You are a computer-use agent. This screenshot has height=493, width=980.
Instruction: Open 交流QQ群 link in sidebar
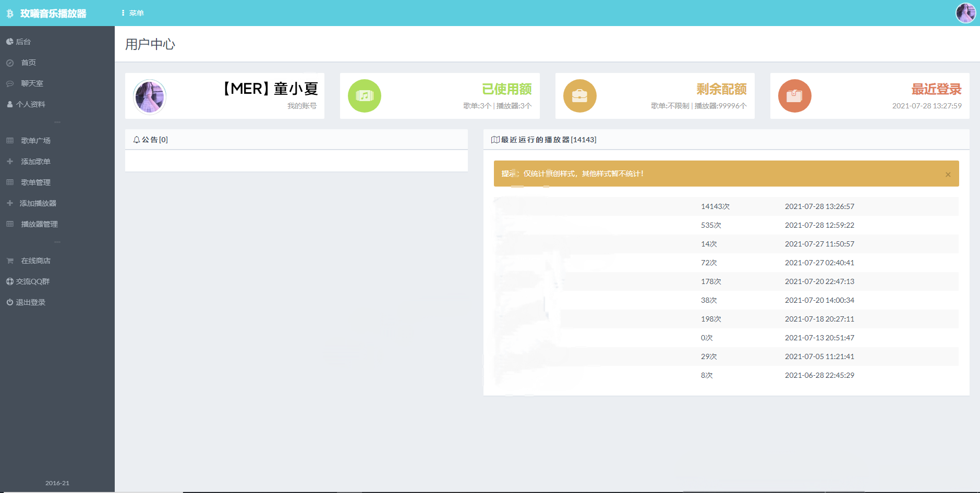(32, 281)
